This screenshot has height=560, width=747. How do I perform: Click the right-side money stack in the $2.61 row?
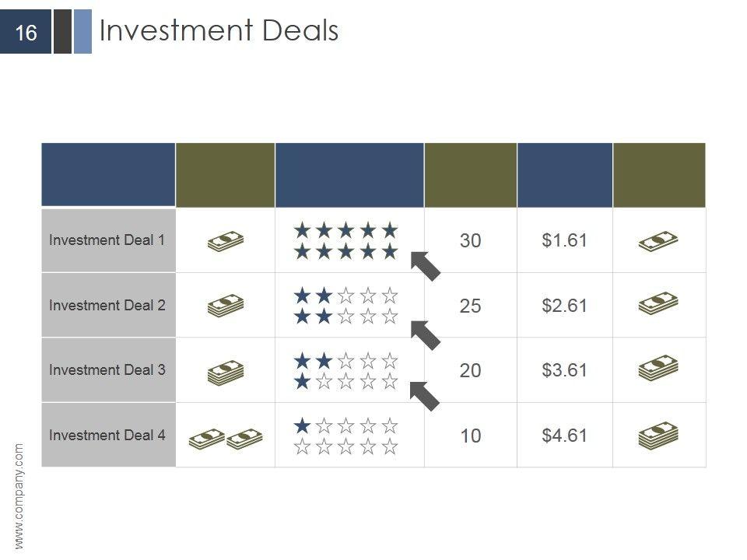coord(658,303)
